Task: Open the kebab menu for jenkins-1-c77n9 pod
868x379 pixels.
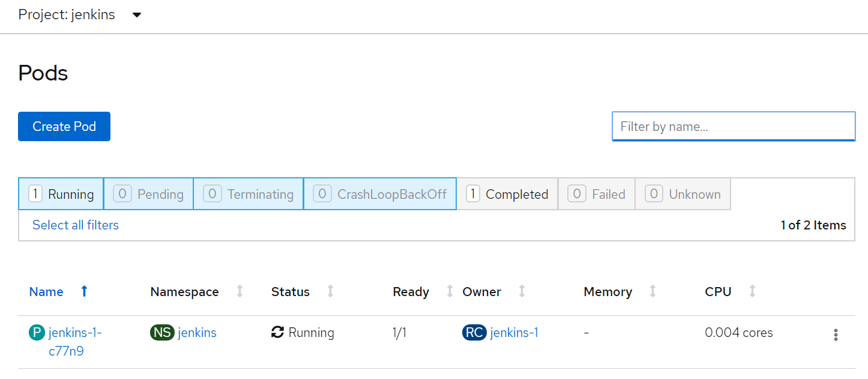Action: coord(835,335)
